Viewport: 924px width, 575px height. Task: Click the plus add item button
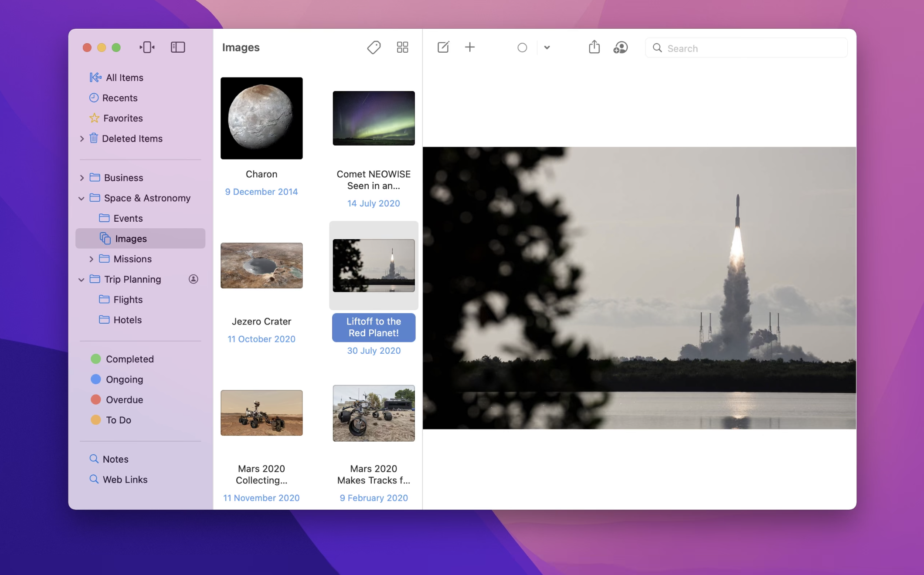coord(470,47)
